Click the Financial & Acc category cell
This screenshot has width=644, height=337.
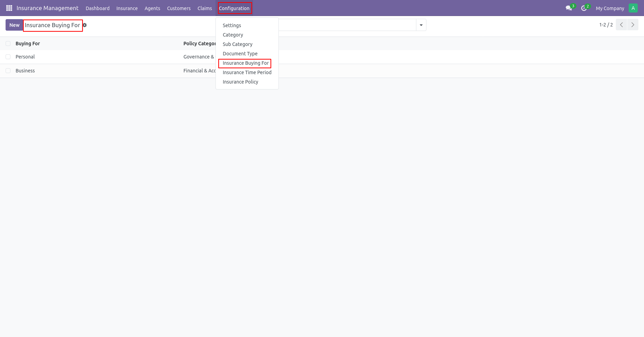coord(199,71)
